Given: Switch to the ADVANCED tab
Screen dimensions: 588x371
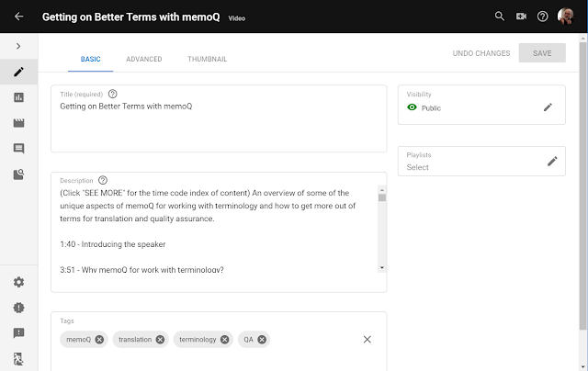Looking at the screenshot, I should point(144,59).
